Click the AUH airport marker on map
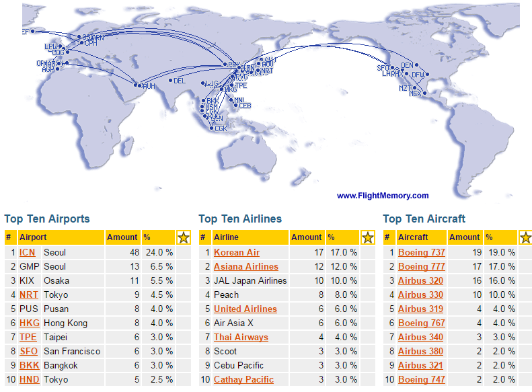The width and height of the screenshot is (532, 392). [x=139, y=86]
